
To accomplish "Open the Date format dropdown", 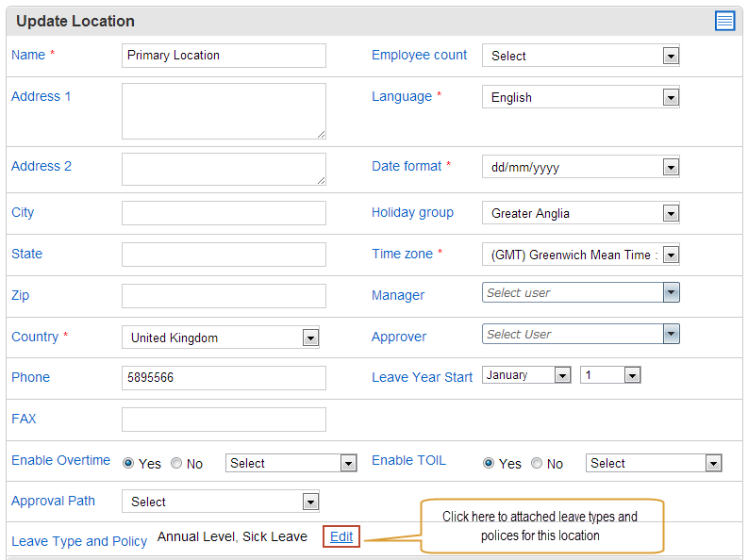I will [580, 167].
